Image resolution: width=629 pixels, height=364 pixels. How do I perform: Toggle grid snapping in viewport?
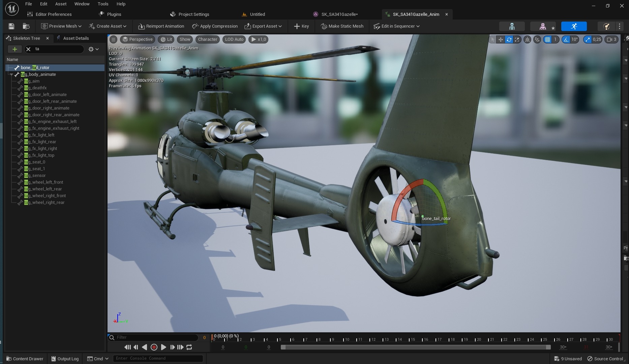pos(548,39)
